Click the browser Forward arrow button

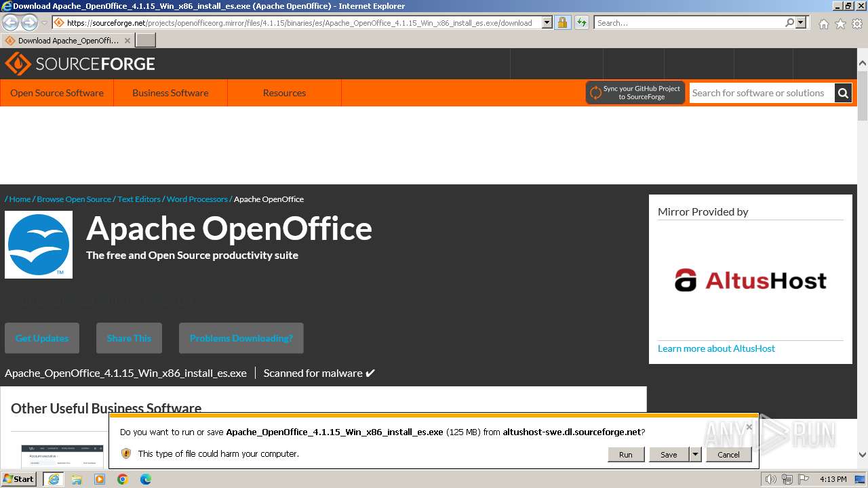click(x=29, y=22)
